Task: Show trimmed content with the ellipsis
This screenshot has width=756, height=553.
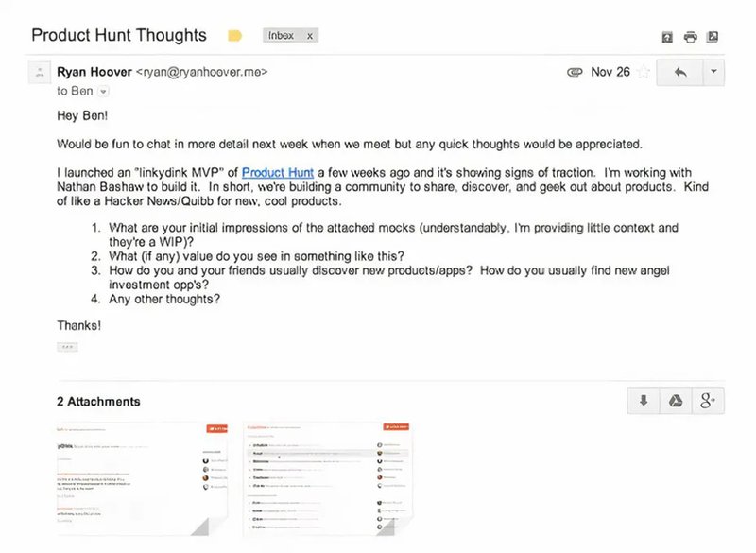Action: [67, 347]
